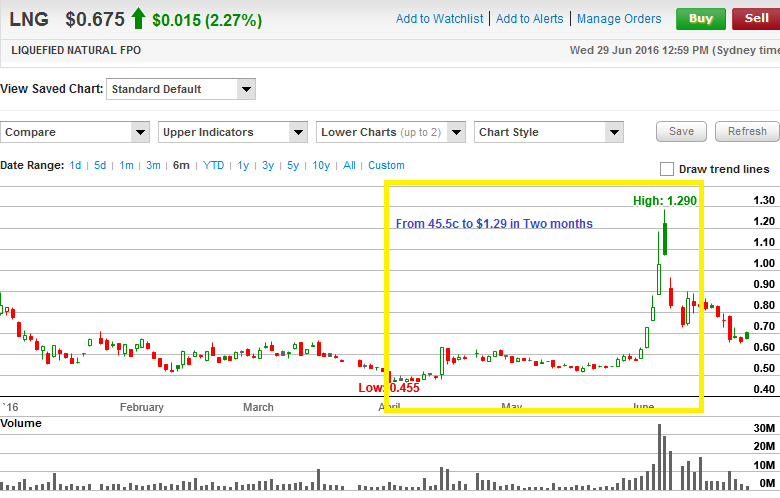Open the Add to Watchlist link
The image size is (780, 498).
pos(439,19)
